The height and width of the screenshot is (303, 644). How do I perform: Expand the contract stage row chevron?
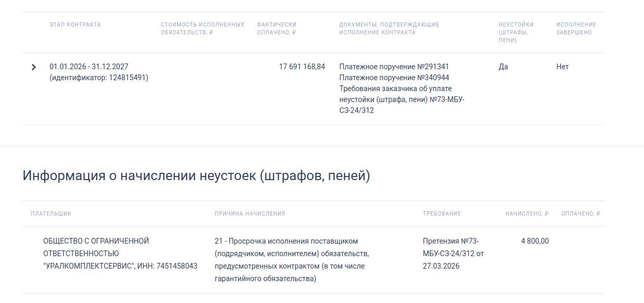34,67
